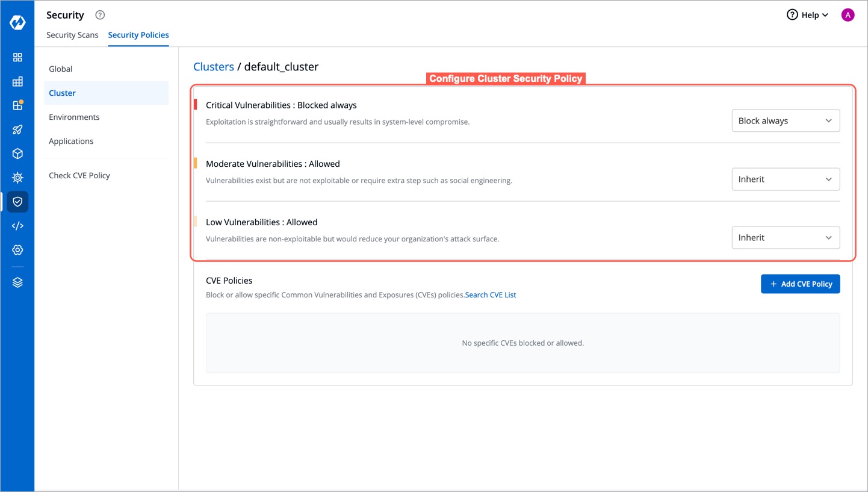Select Environments in the policy sidebar
Screen dimensions: 868x492
click(x=74, y=117)
